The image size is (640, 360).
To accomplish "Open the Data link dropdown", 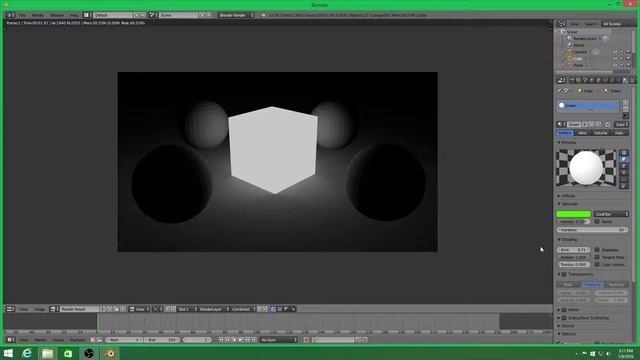I will (x=622, y=124).
